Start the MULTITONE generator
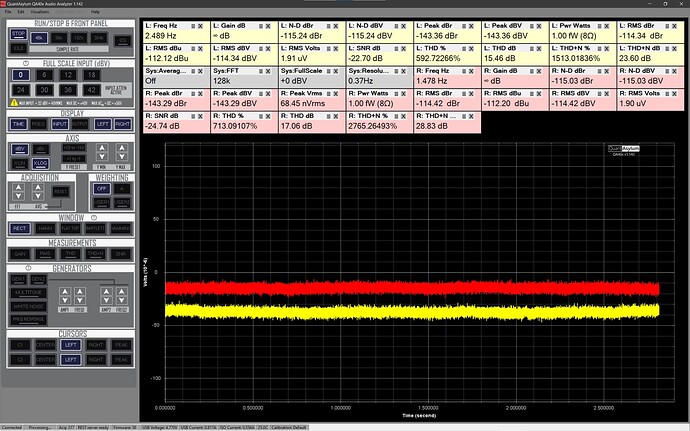The width and height of the screenshot is (690, 431). coord(29,293)
